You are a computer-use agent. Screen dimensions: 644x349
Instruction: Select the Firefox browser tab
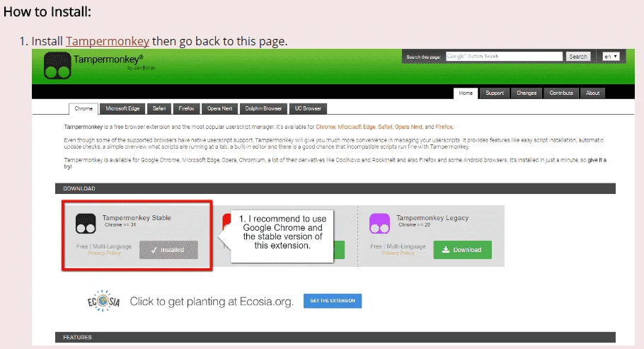click(x=186, y=108)
